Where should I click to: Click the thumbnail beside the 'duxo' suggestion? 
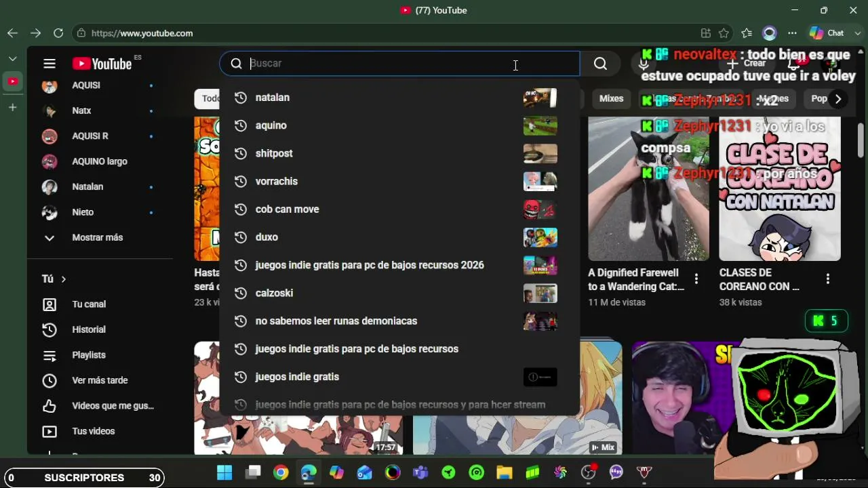pyautogui.click(x=540, y=237)
